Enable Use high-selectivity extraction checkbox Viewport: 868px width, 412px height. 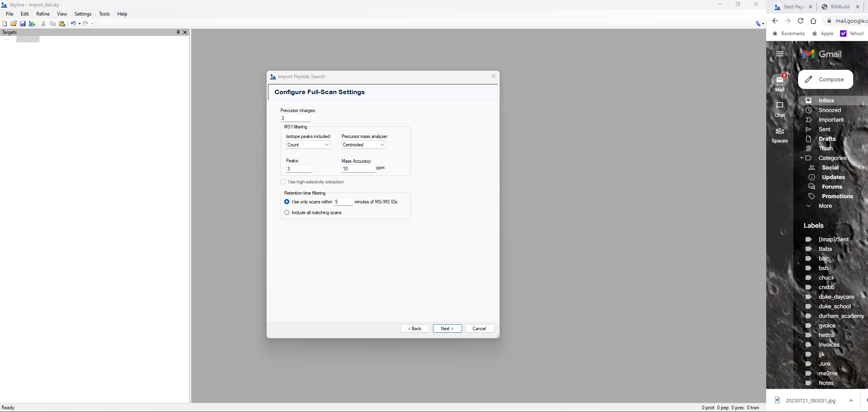[283, 182]
